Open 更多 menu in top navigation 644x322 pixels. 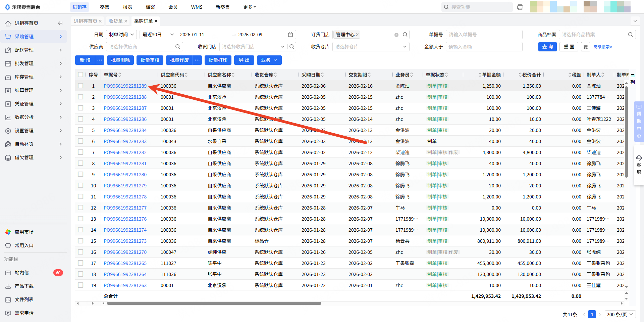250,7
